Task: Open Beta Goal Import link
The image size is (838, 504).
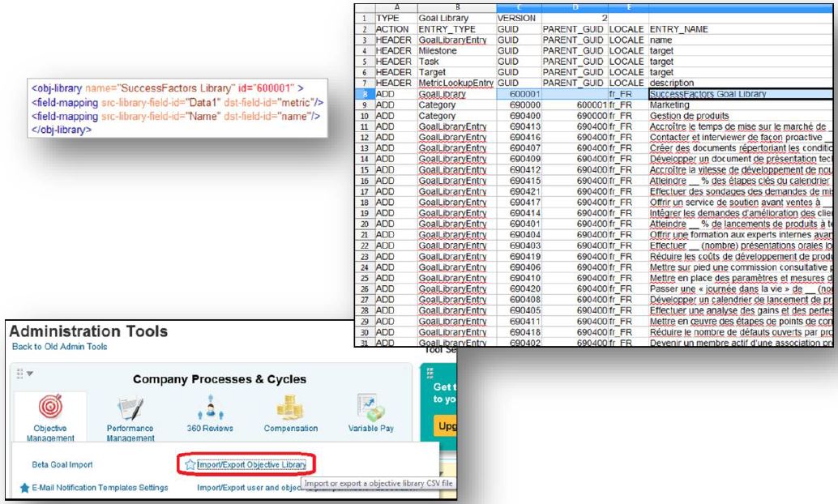Action: (x=62, y=464)
